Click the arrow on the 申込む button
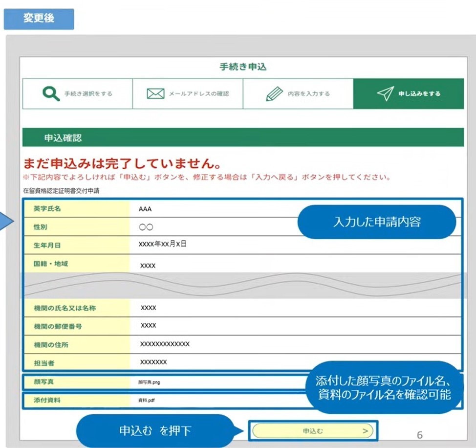 coord(366,431)
